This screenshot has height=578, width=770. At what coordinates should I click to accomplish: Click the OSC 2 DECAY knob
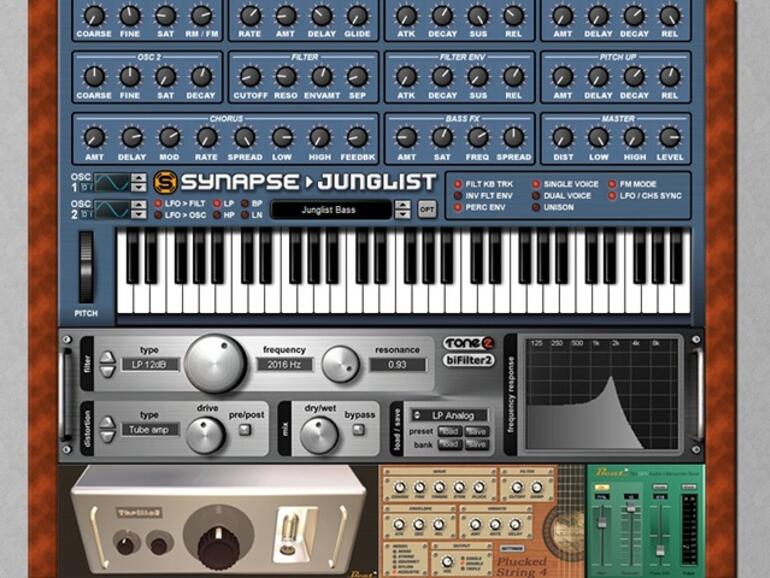coord(201,77)
